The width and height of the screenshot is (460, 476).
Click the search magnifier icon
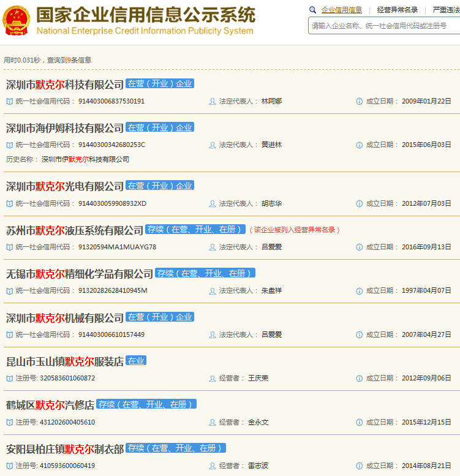(312, 10)
